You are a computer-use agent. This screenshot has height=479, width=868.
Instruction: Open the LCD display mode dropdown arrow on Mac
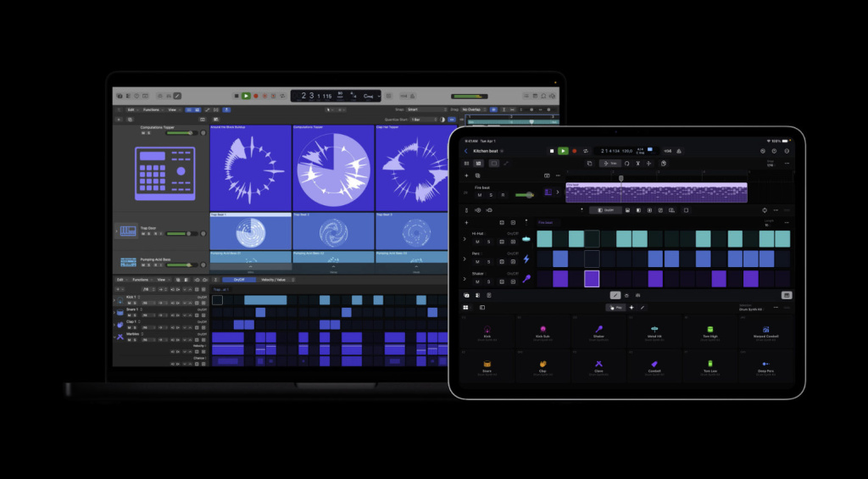pos(379,96)
